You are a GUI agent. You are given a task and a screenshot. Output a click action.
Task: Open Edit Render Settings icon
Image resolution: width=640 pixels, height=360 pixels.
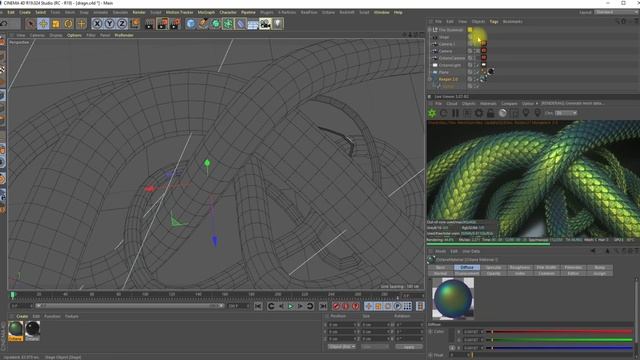click(176, 24)
